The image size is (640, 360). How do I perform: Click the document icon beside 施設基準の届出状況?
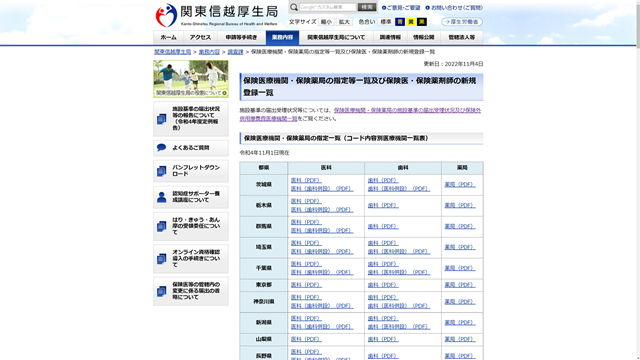pyautogui.click(x=162, y=119)
